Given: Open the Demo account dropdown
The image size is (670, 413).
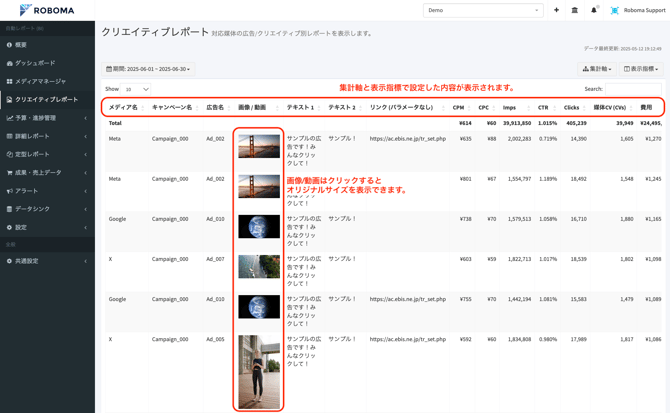Looking at the screenshot, I should (x=483, y=10).
